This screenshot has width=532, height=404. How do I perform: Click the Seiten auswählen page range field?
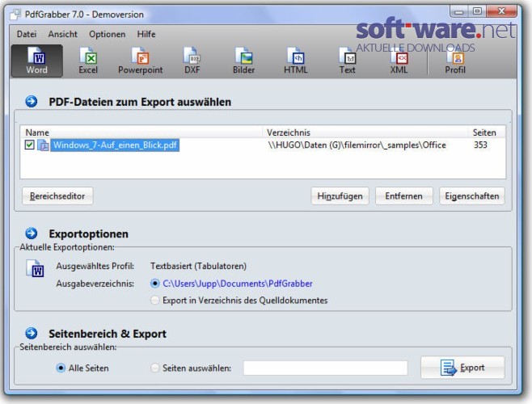(x=325, y=368)
